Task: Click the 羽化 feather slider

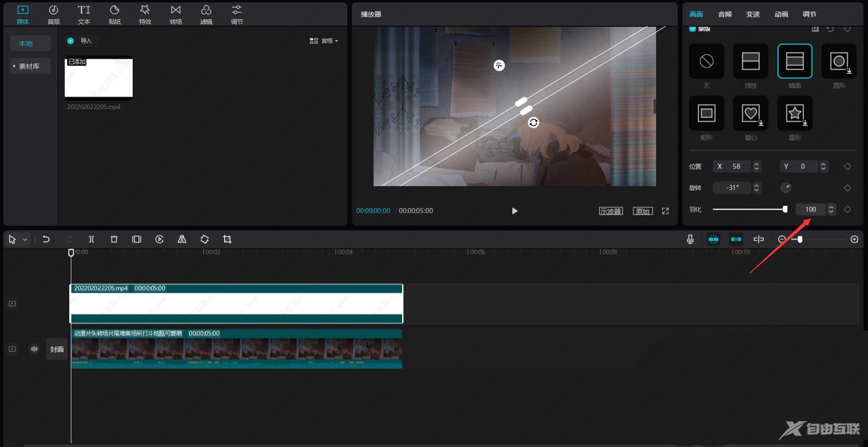Action: [x=750, y=209]
